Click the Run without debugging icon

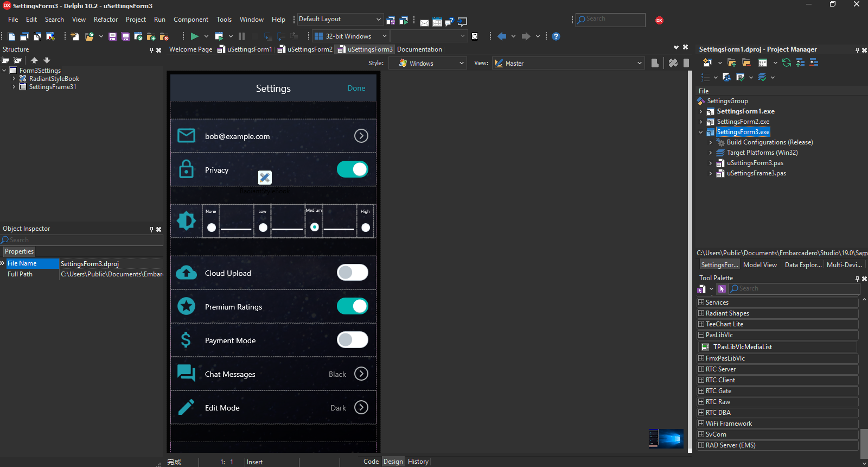[x=219, y=36]
